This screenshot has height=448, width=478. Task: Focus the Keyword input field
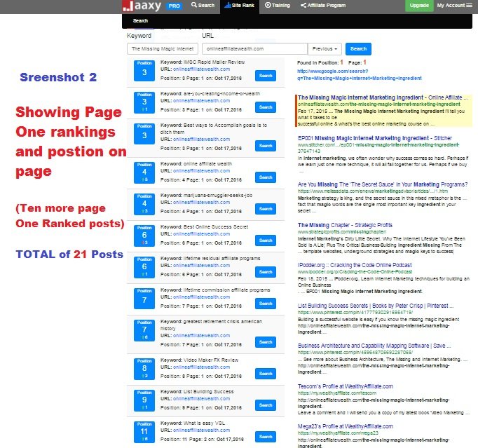coord(163,49)
